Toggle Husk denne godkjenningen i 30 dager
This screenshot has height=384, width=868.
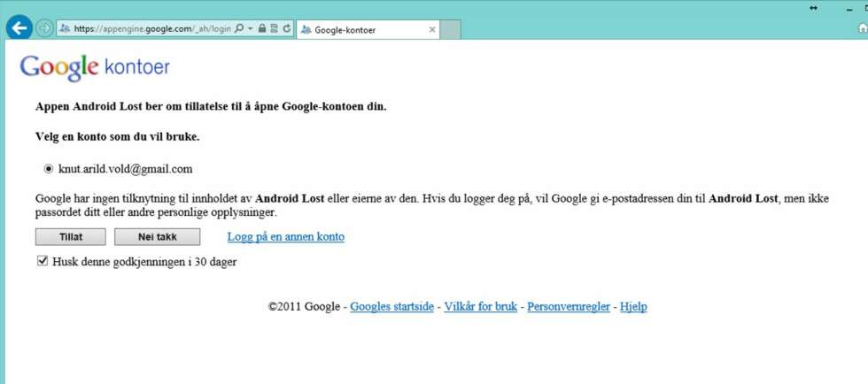tap(43, 261)
